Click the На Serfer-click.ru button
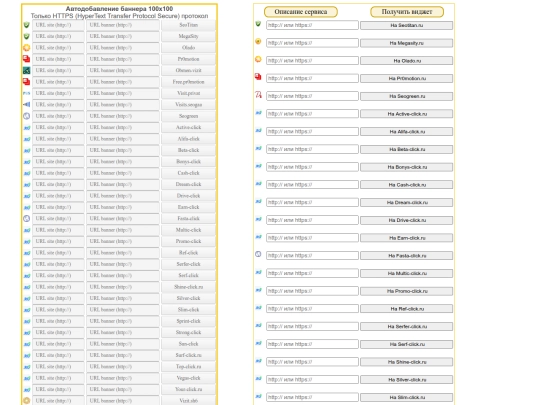The width and height of the screenshot is (540, 405). (406, 327)
